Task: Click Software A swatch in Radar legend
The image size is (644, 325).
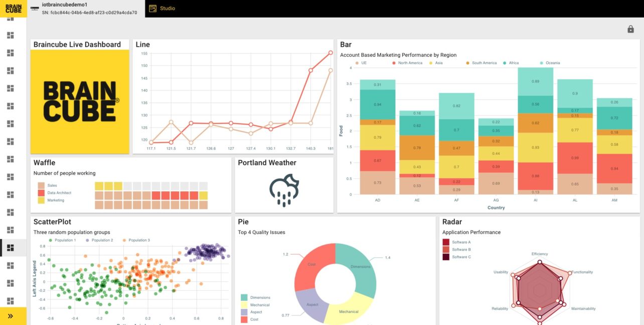Action: [x=446, y=242]
